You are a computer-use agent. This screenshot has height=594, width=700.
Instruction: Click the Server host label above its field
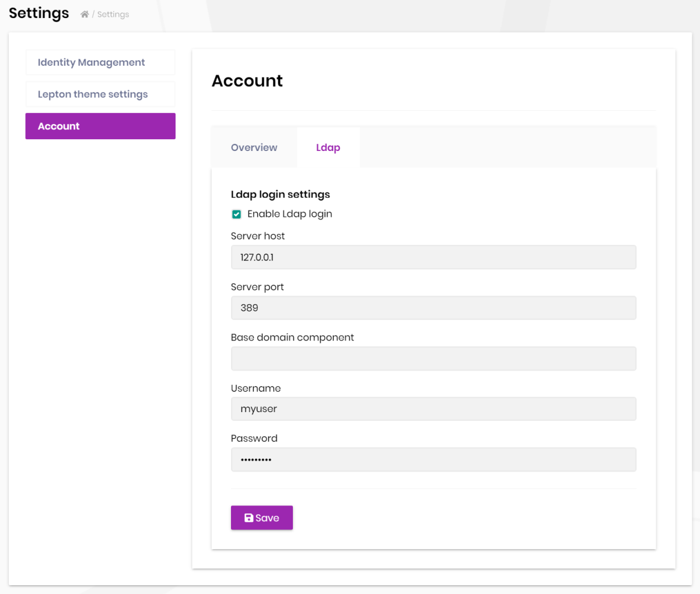tap(258, 236)
